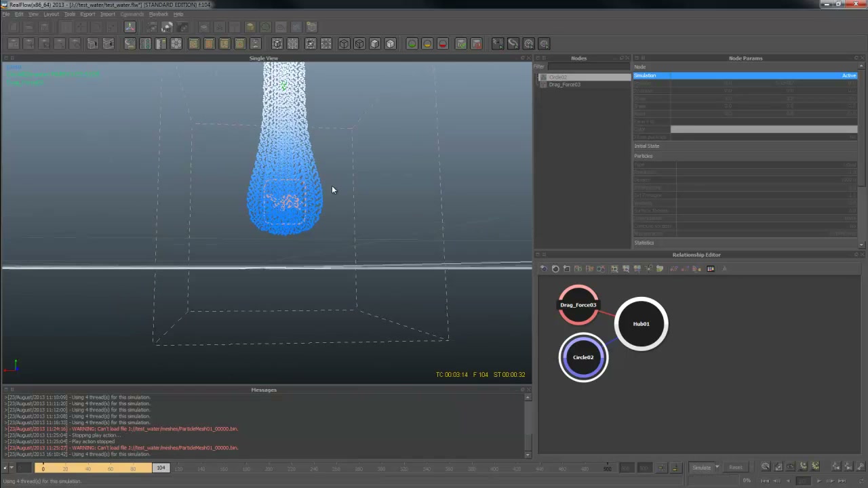The width and height of the screenshot is (868, 488).
Task: Click the go to first frame button
Action: pyautogui.click(x=766, y=481)
